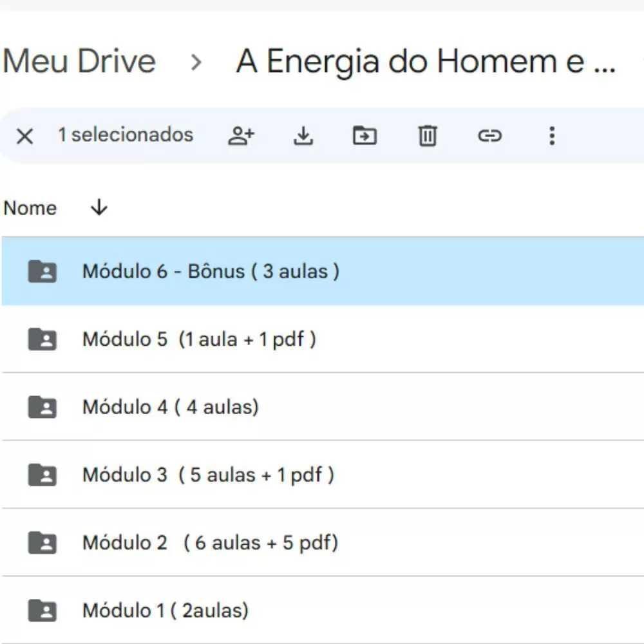Click the Nome column header
Image resolution: width=644 pixels, height=644 pixels.
pos(30,208)
